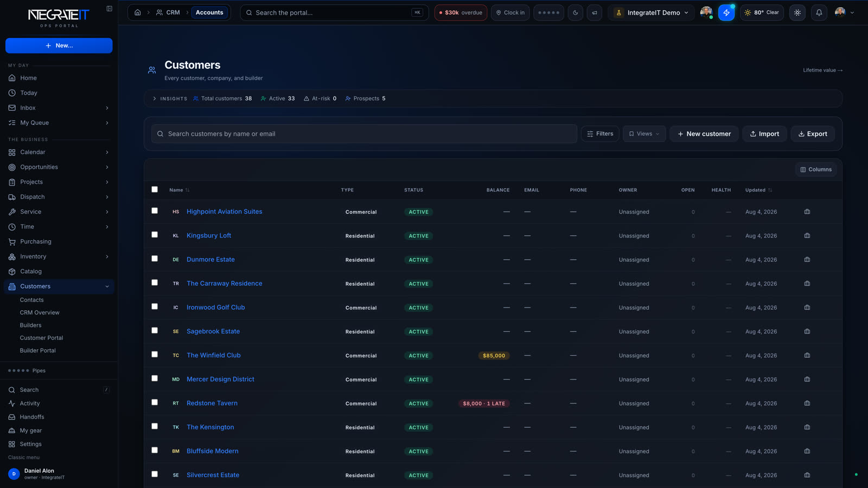Collapse the sidebar panel icon

click(x=109, y=9)
